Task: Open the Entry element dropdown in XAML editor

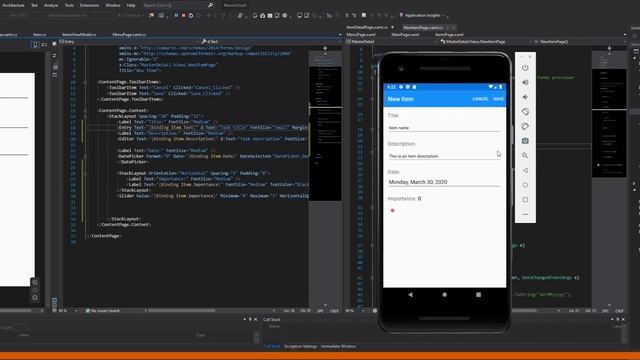Action: [129, 42]
